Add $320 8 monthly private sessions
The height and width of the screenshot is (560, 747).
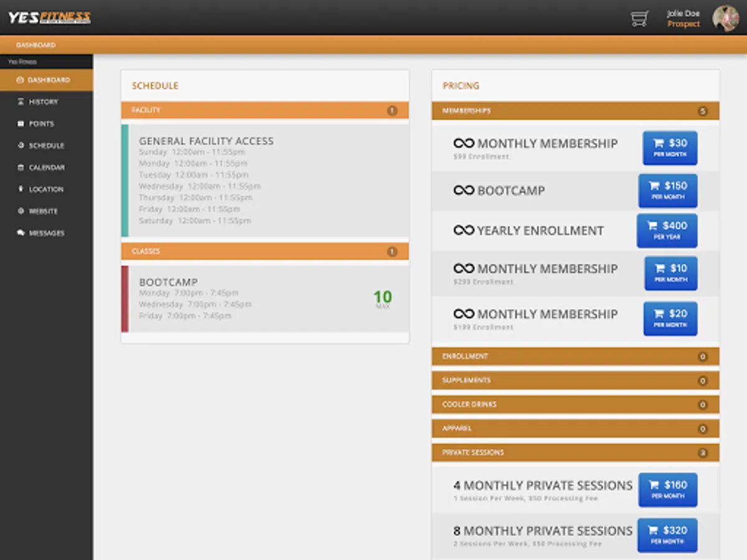667,535
